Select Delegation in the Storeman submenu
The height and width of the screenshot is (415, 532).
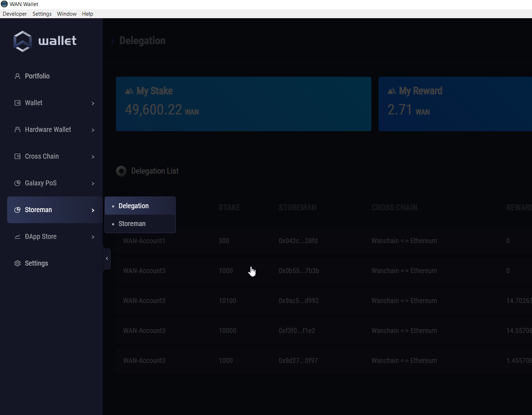coord(140,206)
